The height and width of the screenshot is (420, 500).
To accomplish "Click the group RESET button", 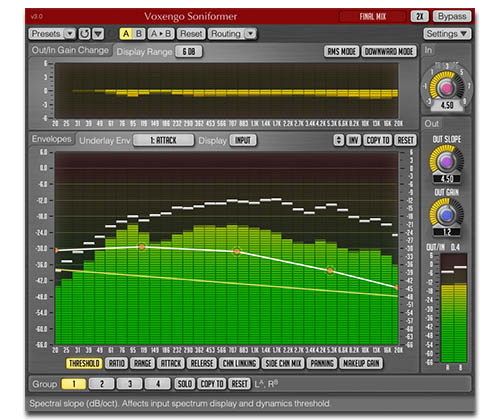I will (x=240, y=384).
